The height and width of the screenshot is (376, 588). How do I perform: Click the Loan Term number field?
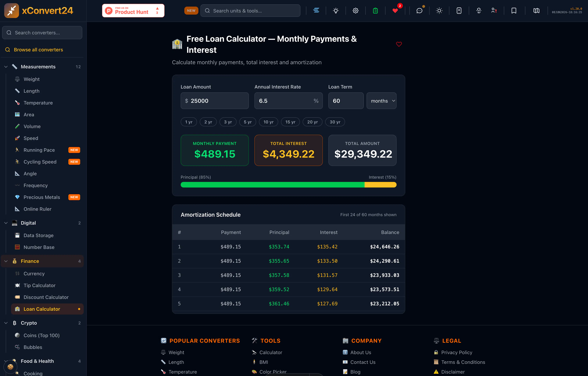point(346,101)
